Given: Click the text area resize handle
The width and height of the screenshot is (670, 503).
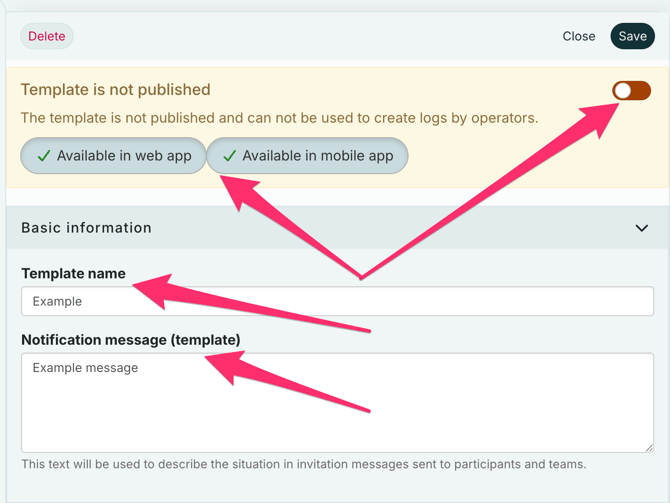Looking at the screenshot, I should (648, 446).
